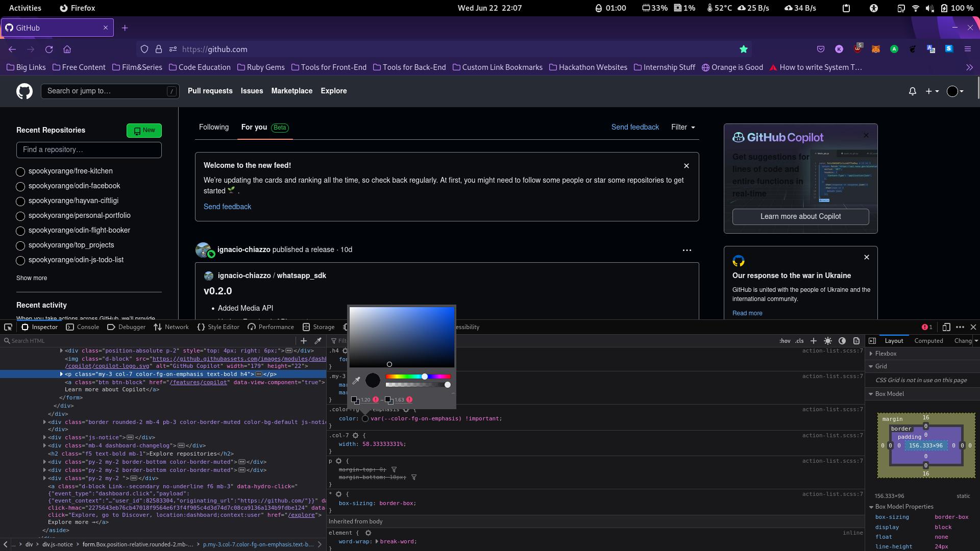980x551 pixels.
Task: Toggle :hov pseudo-class panel
Action: [785, 341]
